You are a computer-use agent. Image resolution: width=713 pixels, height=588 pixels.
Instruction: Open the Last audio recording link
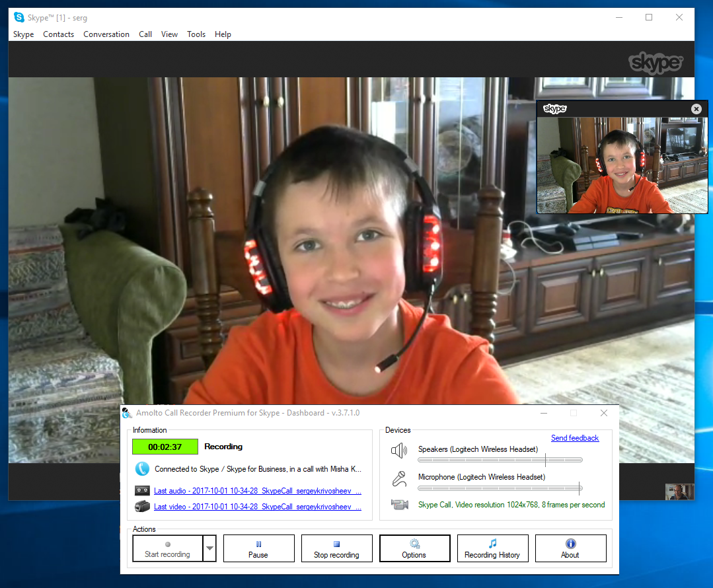(x=258, y=491)
